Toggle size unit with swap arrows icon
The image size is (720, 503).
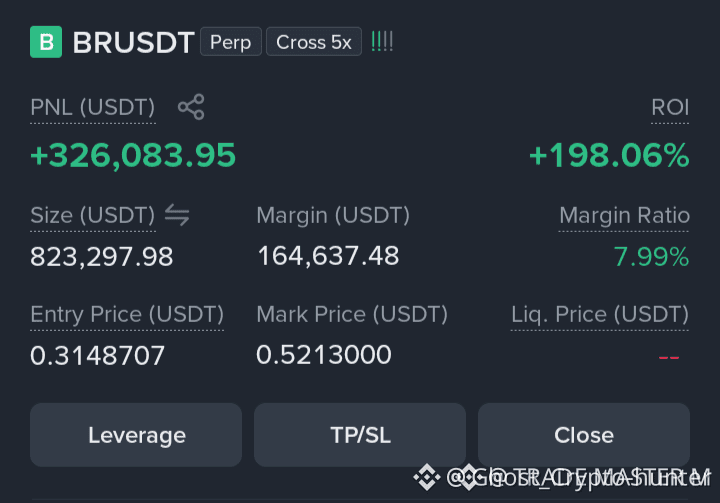coord(177,215)
